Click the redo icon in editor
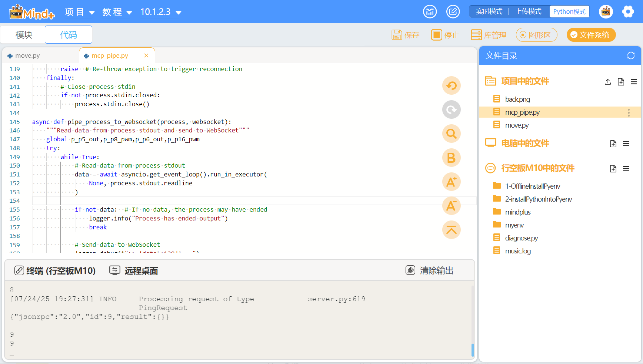This screenshot has height=364, width=643. (452, 110)
